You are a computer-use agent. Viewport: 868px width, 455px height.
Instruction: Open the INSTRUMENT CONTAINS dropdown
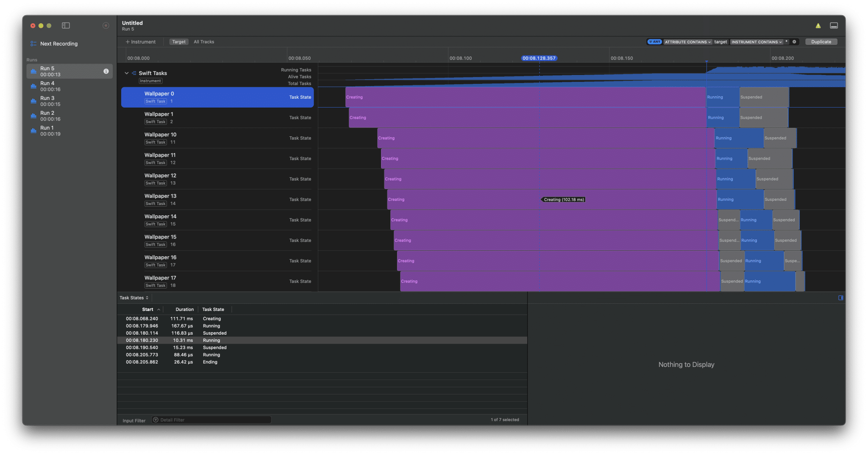click(757, 42)
